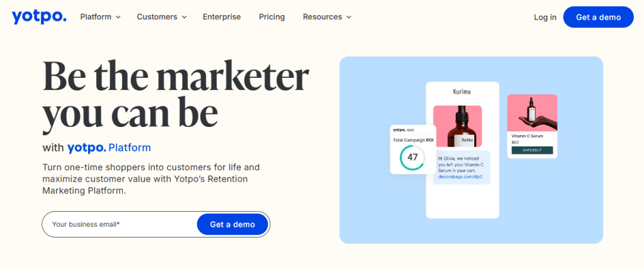Viewport: 644px width, 269px height.
Task: Expand the Platform menu chevron
Action: [118, 18]
